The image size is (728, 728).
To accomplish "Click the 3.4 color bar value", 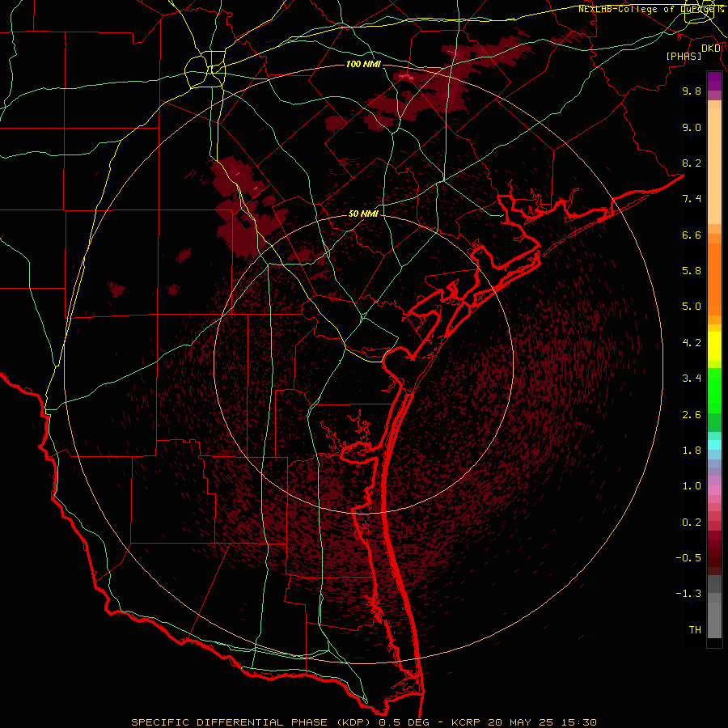I will [x=692, y=379].
